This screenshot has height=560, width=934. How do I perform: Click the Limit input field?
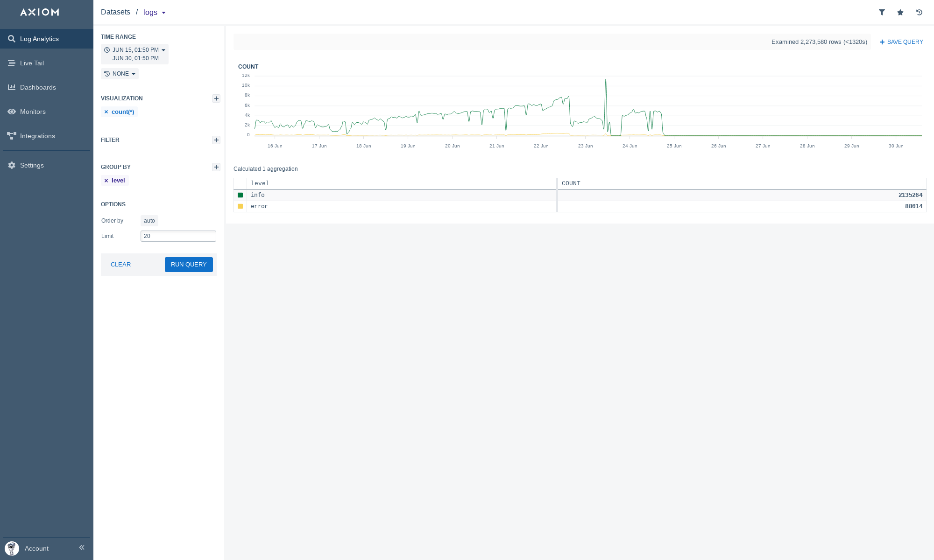(178, 236)
